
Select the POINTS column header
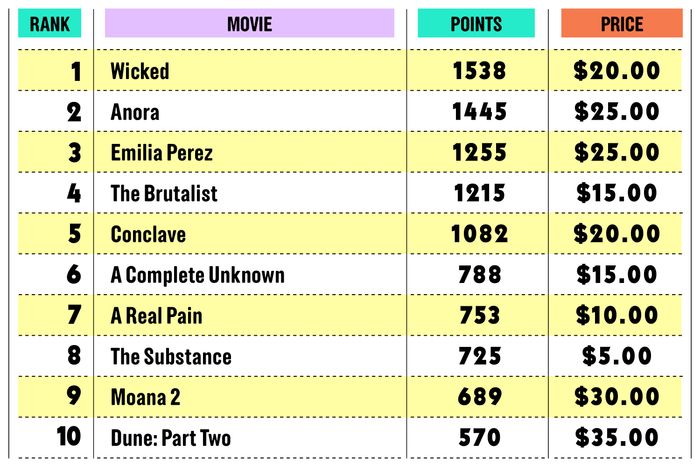click(476, 23)
